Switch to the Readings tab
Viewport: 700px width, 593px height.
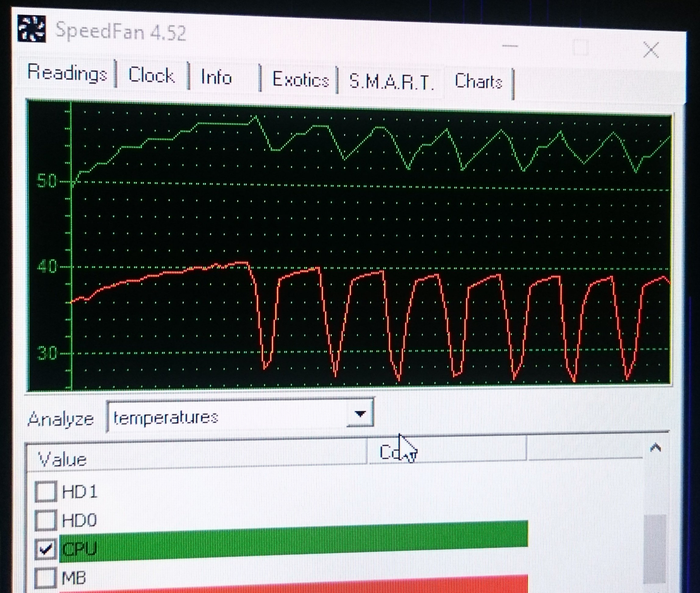pos(67,72)
